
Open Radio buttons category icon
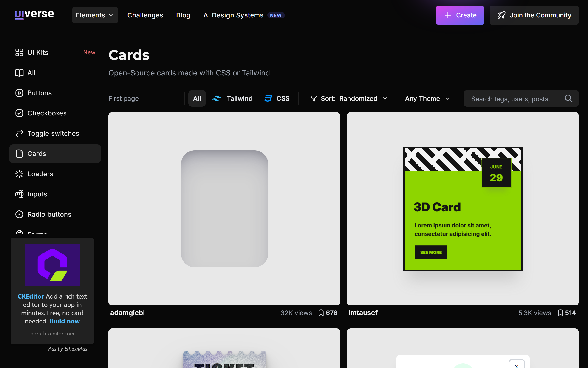point(19,214)
